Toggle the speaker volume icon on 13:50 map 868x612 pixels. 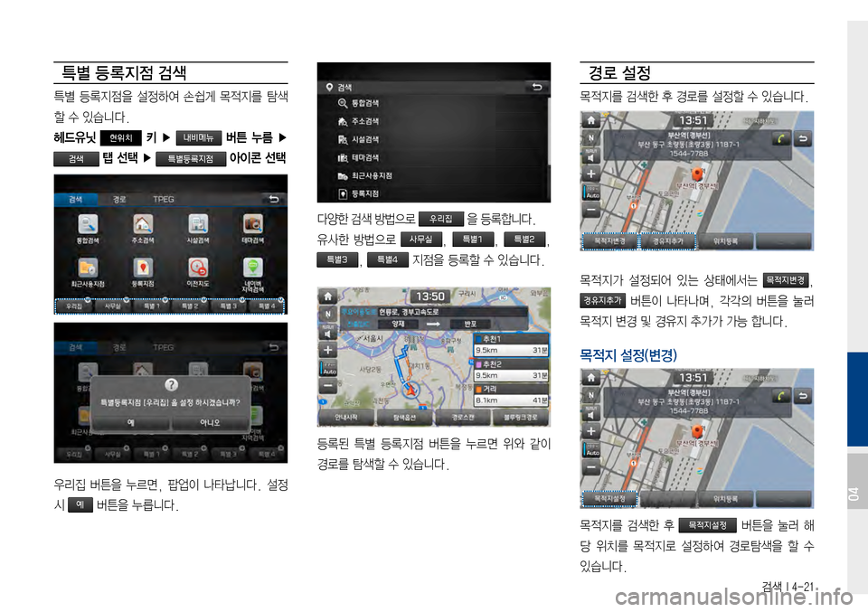[x=327, y=332]
